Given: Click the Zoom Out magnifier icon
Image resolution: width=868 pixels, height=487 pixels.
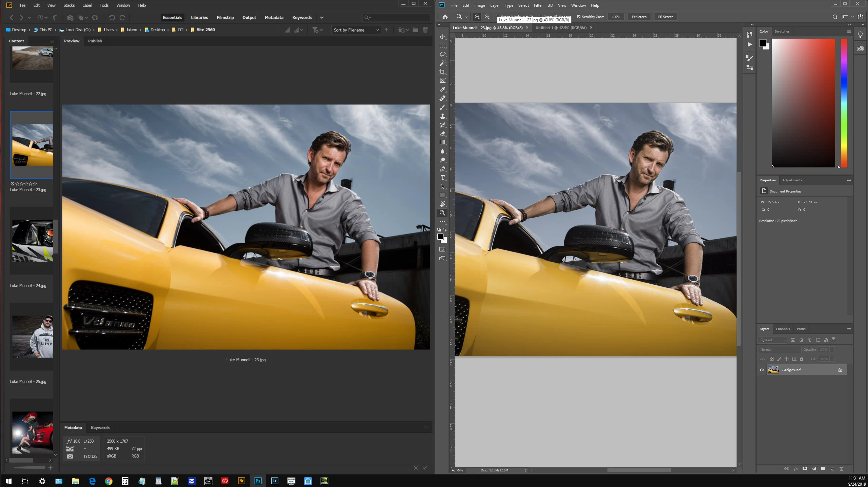Looking at the screenshot, I should click(x=487, y=17).
